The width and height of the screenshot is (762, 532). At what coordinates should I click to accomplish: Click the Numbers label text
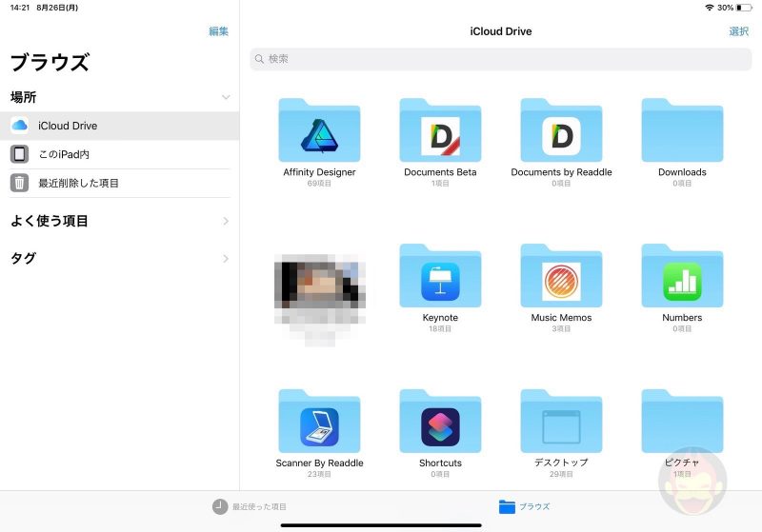pyautogui.click(x=682, y=318)
